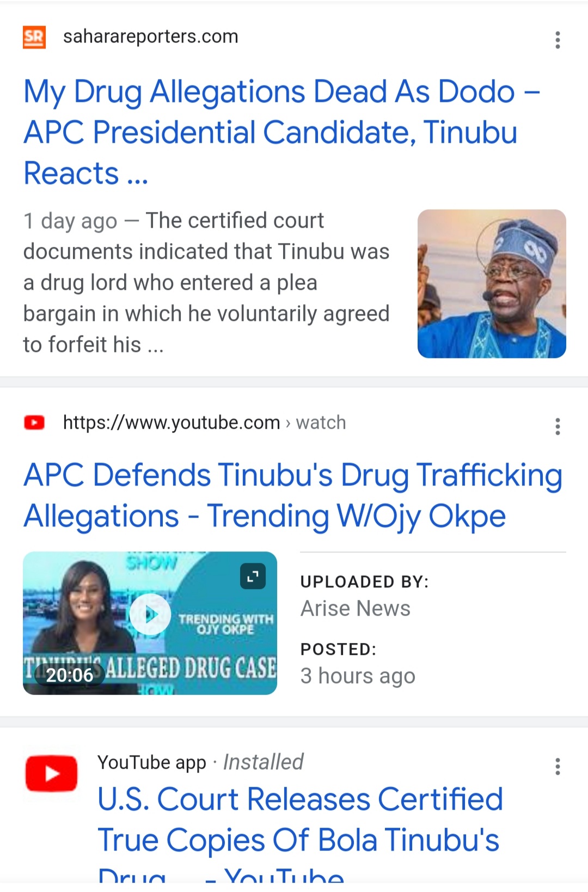Open options menu for YouTube app result
Image resolution: width=588 pixels, height=892 pixels.
pos(558,766)
